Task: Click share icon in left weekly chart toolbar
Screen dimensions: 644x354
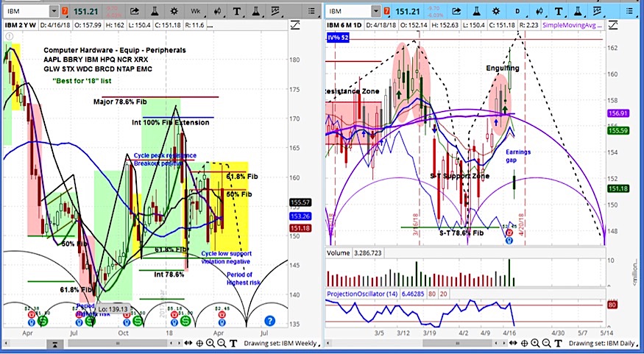Action: [x=134, y=11]
